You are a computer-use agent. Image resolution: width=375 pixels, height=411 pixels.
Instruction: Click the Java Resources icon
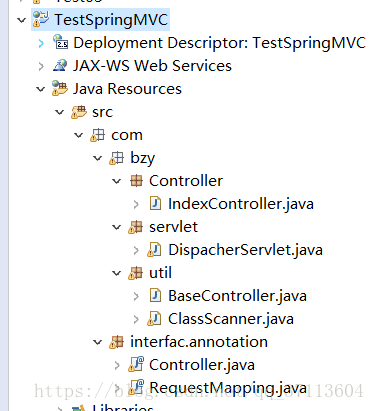(60, 88)
